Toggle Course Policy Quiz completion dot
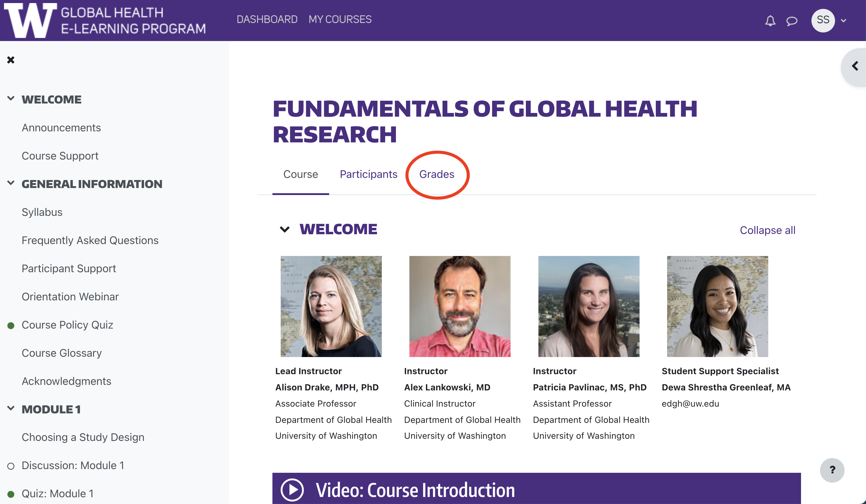This screenshot has width=866, height=504. pos(11,325)
